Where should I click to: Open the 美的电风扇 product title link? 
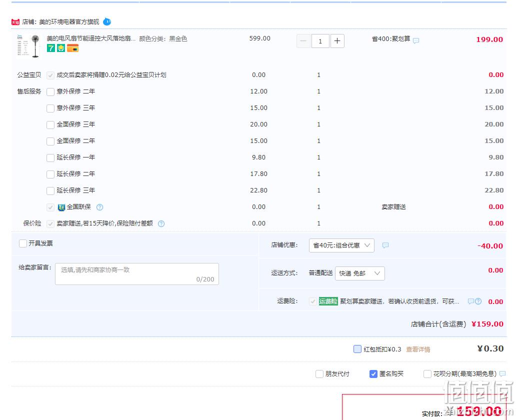pos(91,38)
